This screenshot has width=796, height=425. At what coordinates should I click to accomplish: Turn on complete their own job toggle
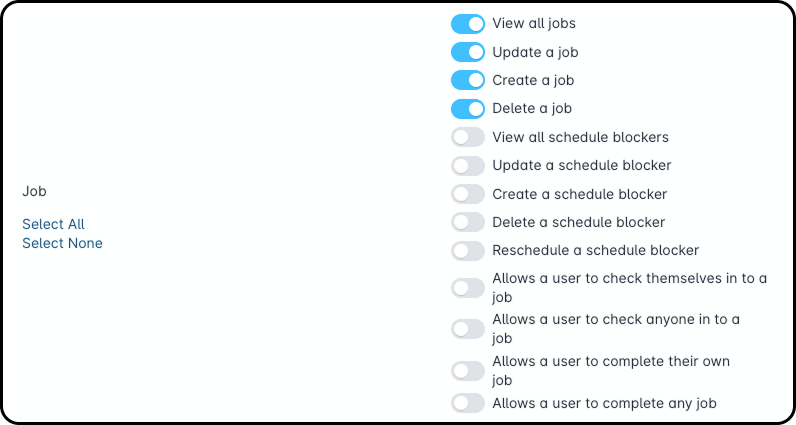(467, 370)
